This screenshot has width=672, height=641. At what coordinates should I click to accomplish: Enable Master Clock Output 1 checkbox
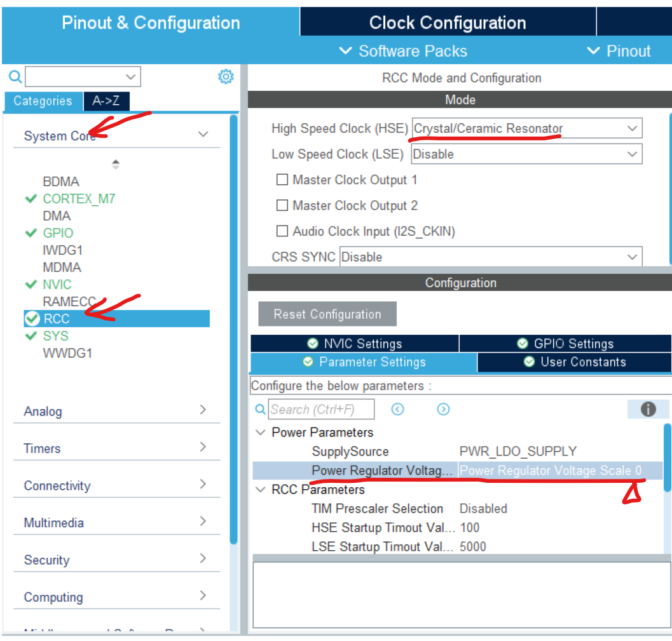(282, 180)
